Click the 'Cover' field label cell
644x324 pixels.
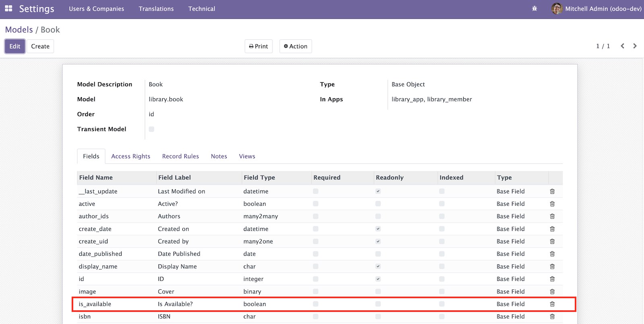point(166,291)
